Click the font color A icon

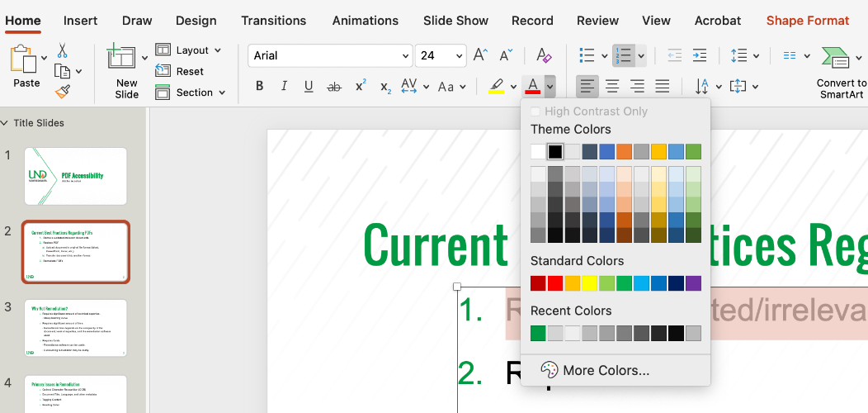pos(532,87)
